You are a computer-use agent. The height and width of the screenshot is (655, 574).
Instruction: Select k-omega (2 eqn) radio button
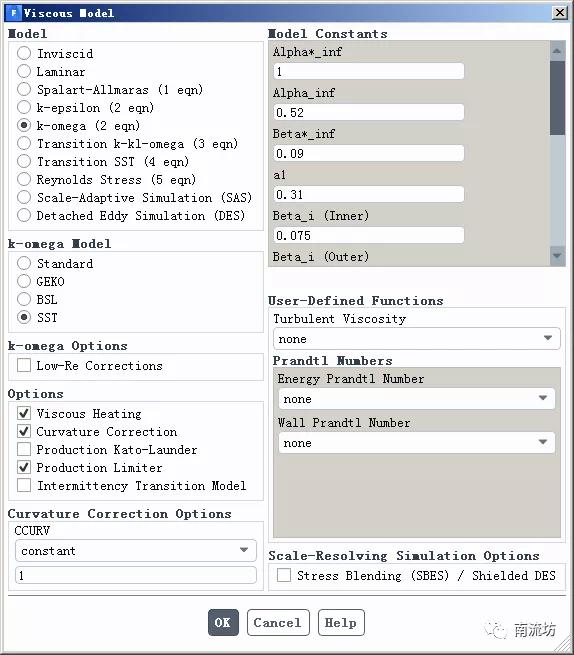(24, 125)
